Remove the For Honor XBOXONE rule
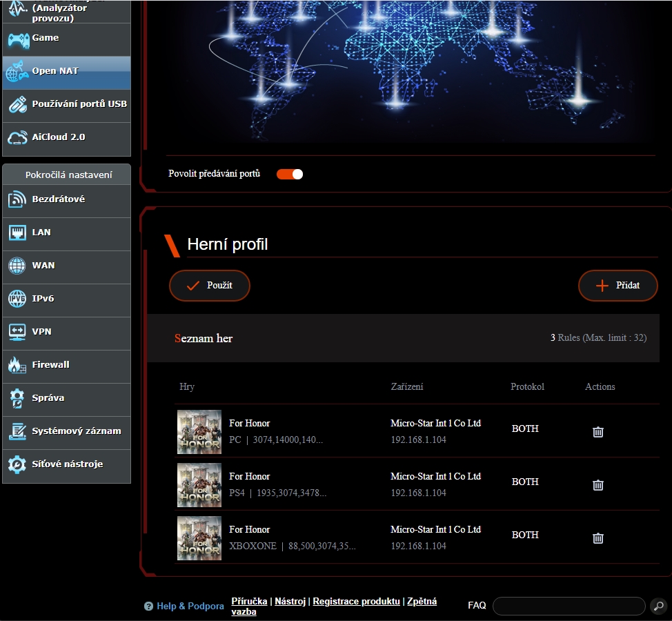The image size is (672, 621). coord(598,538)
